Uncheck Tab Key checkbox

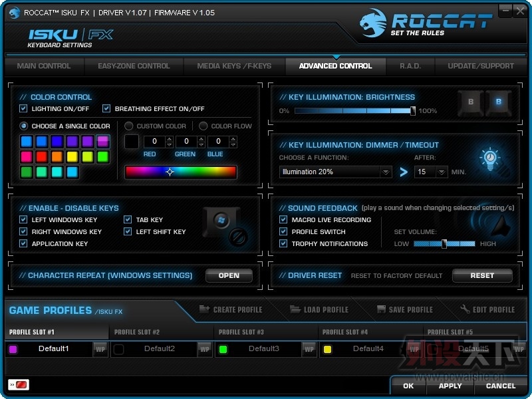coord(128,219)
